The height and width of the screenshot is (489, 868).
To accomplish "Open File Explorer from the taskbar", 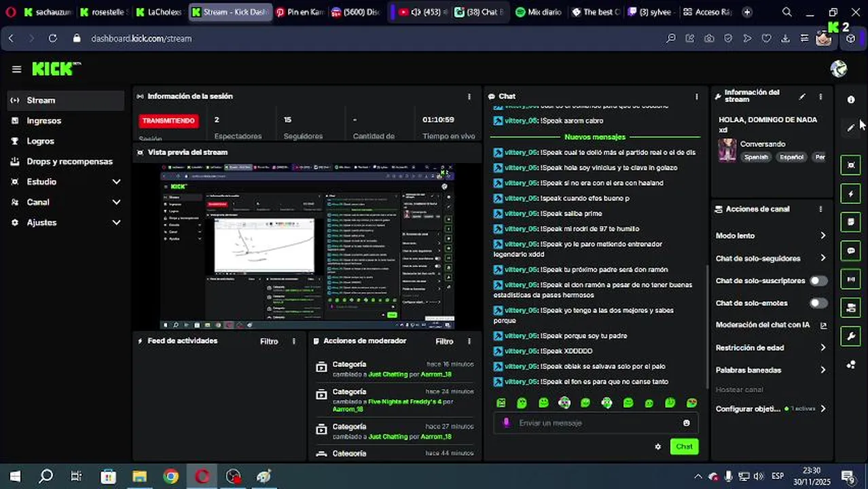I will click(140, 477).
